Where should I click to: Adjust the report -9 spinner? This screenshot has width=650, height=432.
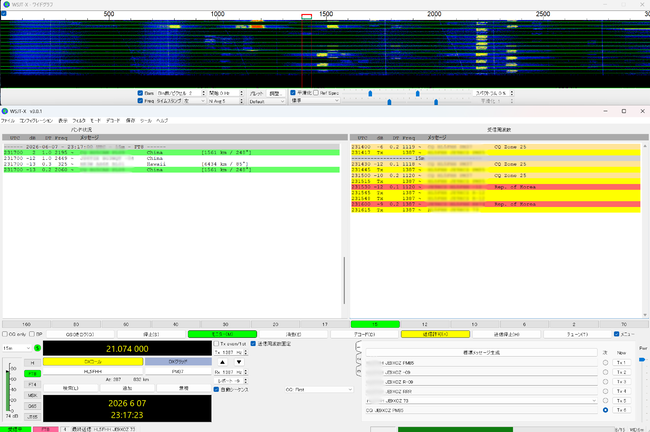coord(230,381)
